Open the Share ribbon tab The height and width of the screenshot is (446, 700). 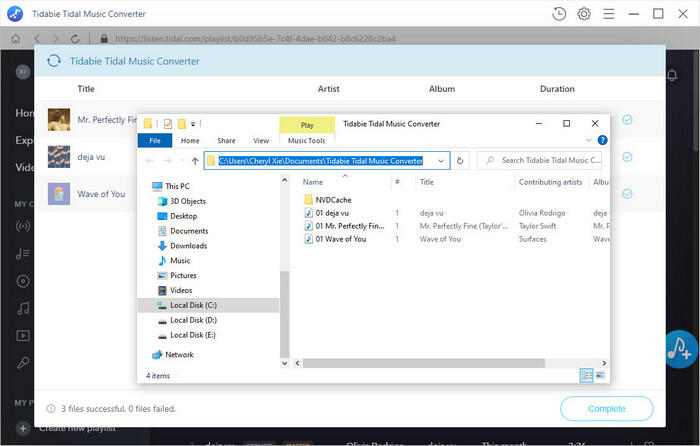(226, 141)
